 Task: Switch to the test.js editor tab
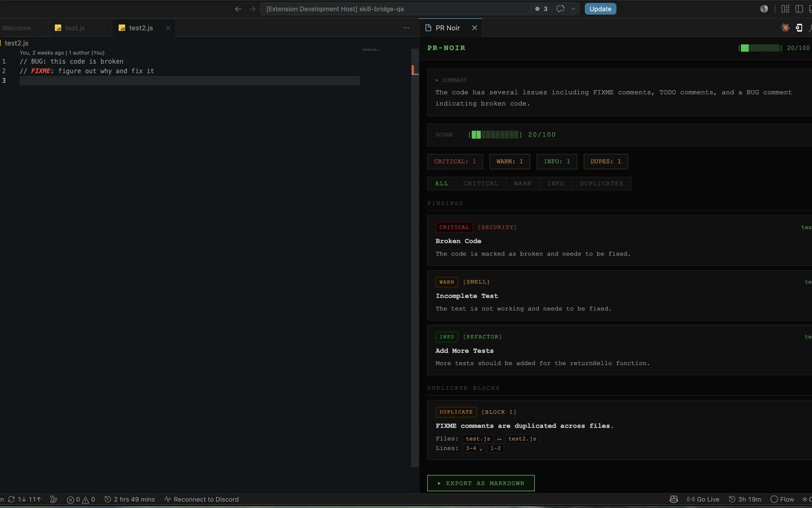tap(80, 28)
